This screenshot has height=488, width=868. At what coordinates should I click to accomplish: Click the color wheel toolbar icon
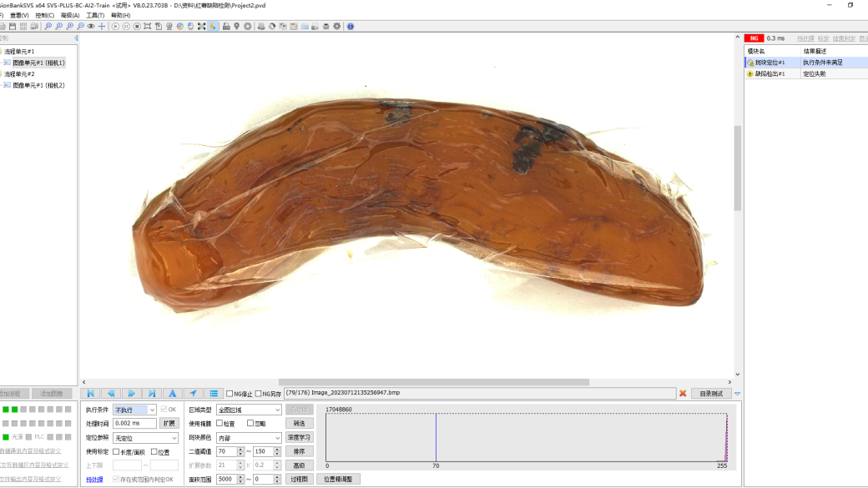(x=180, y=26)
